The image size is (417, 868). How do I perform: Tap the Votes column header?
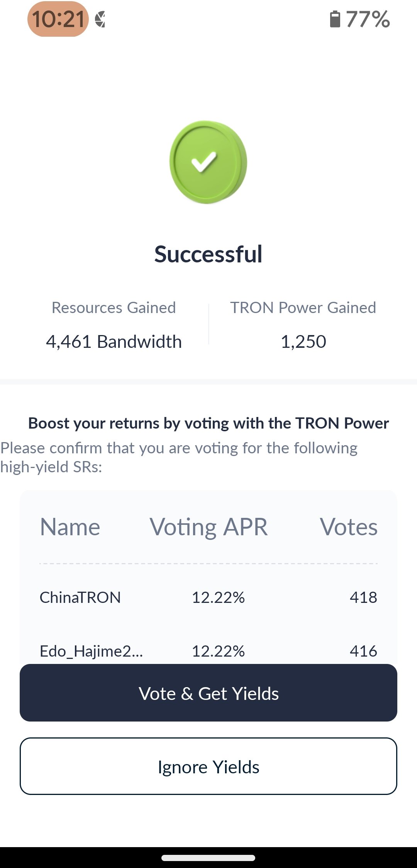coord(349,527)
